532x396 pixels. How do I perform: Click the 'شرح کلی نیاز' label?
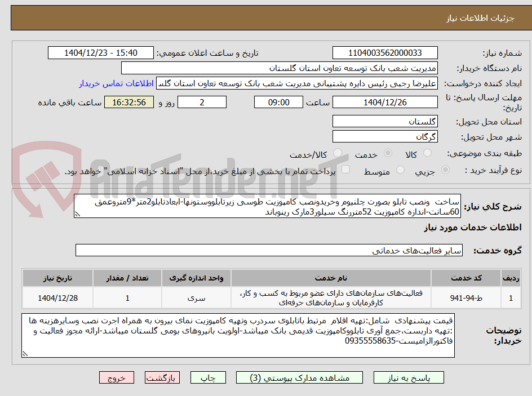(x=493, y=207)
